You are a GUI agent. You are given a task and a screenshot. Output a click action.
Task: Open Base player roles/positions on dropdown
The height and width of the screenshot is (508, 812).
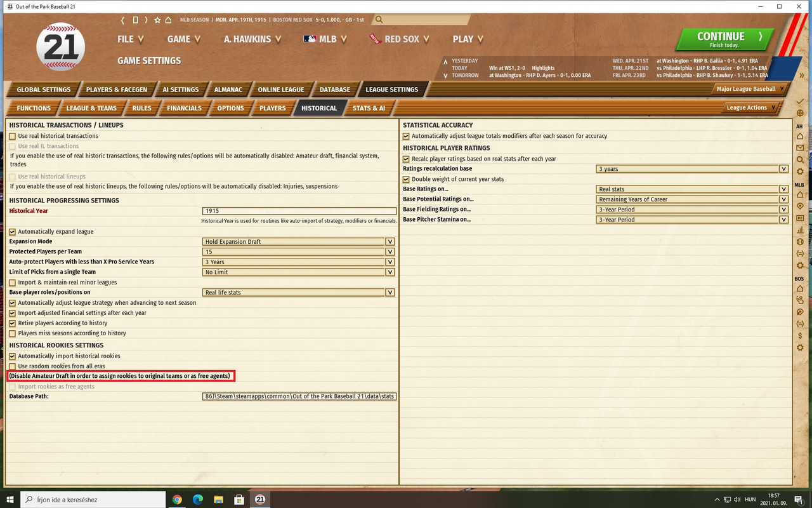tap(299, 293)
